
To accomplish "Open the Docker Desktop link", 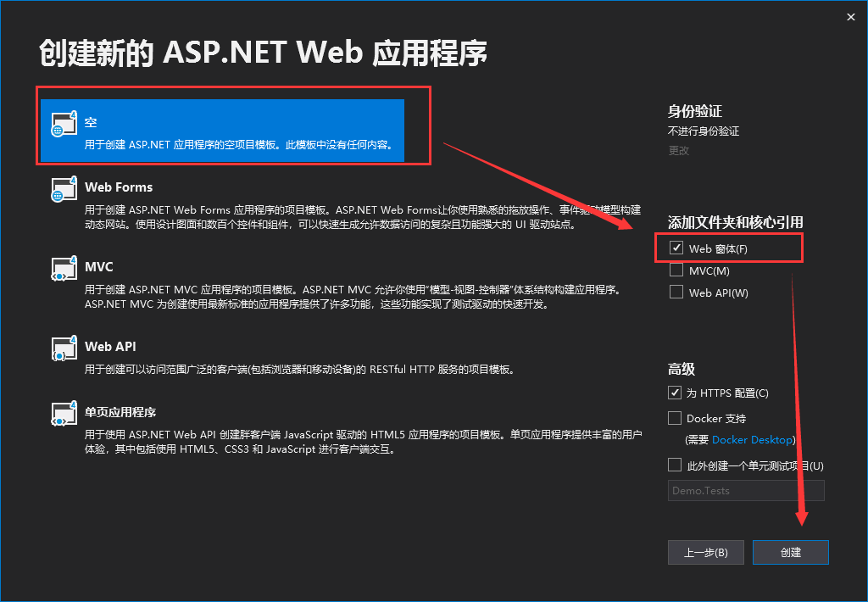I will click(752, 440).
